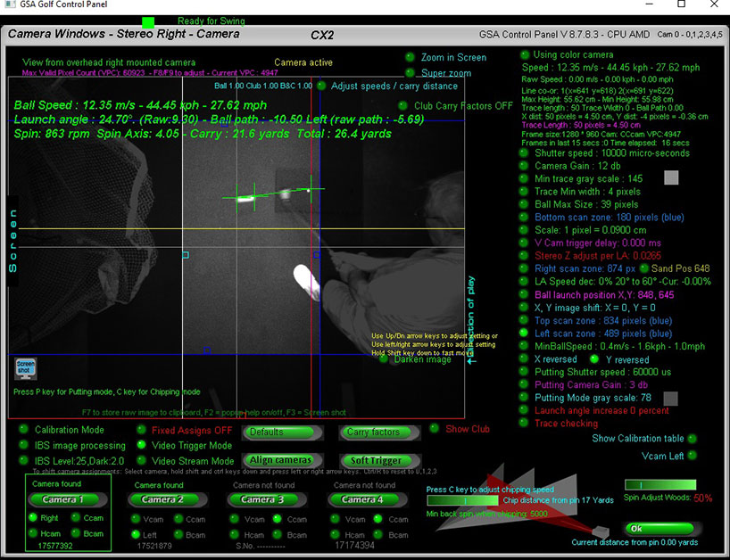
Task: Select MinBallSpeed setting
Action: (524, 346)
